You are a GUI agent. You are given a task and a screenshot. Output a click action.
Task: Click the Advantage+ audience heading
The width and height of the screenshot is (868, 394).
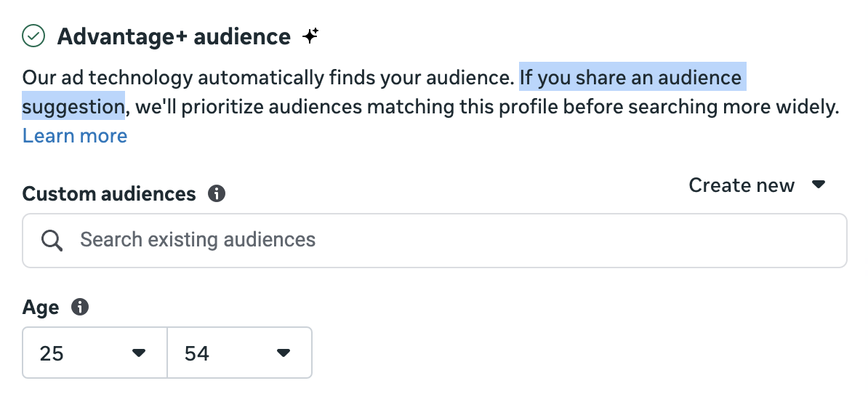coord(173,36)
